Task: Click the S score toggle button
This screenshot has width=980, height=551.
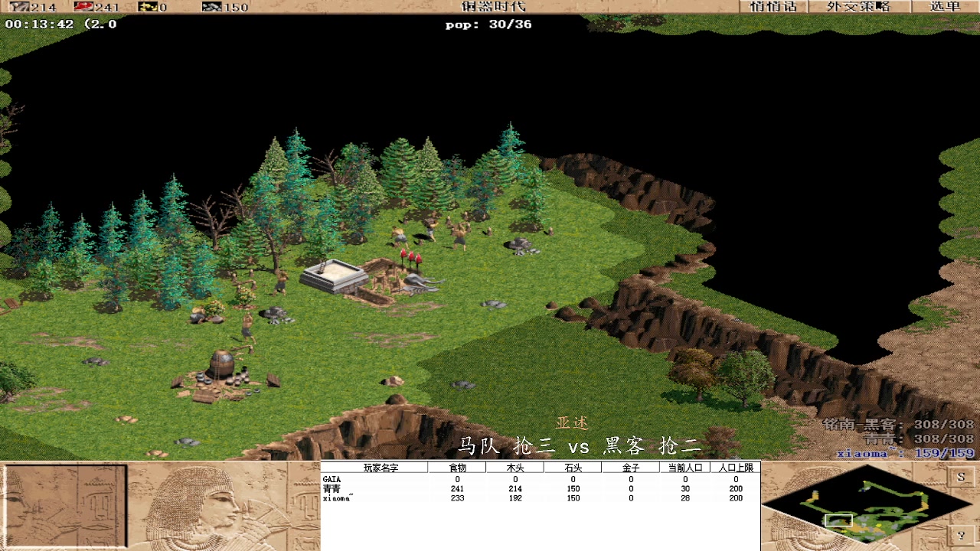Action: [x=961, y=477]
